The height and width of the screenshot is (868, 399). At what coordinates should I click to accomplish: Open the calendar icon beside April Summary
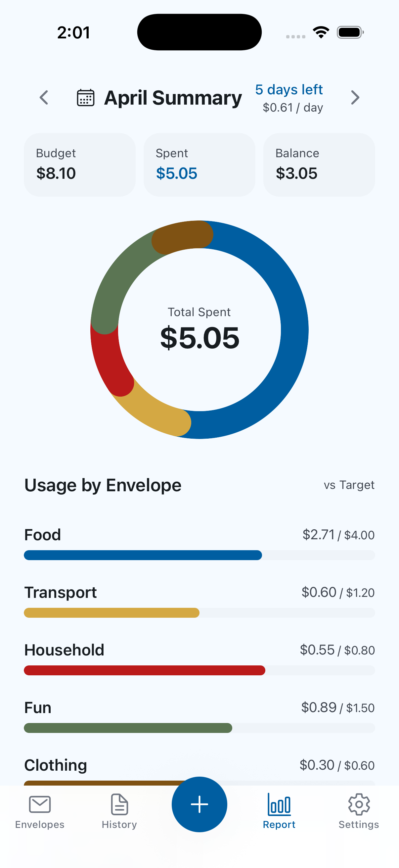point(86,98)
